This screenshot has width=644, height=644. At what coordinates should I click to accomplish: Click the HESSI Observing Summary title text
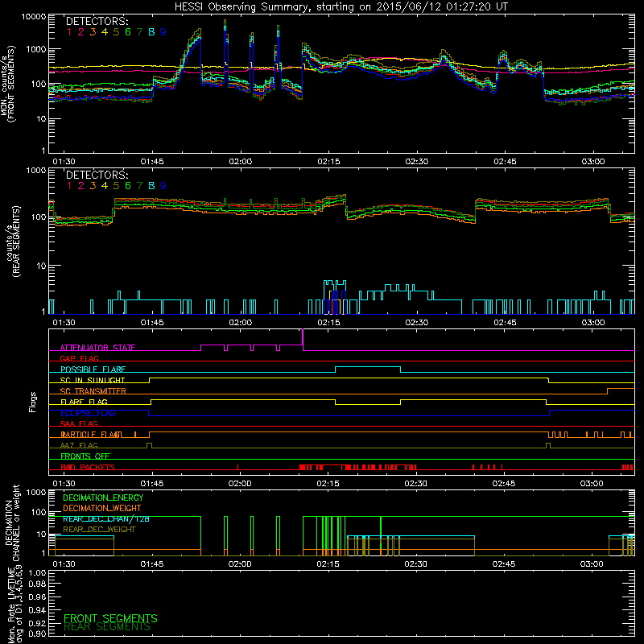point(341,7)
